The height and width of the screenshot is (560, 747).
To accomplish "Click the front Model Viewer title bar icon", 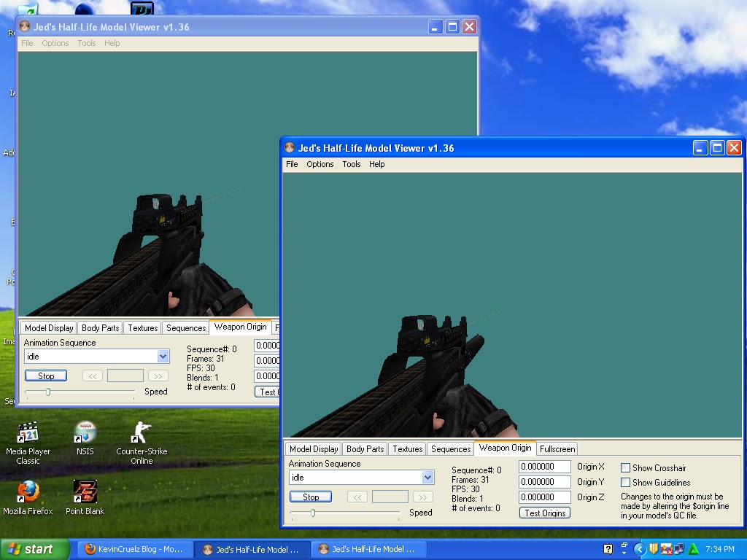I will pyautogui.click(x=290, y=147).
